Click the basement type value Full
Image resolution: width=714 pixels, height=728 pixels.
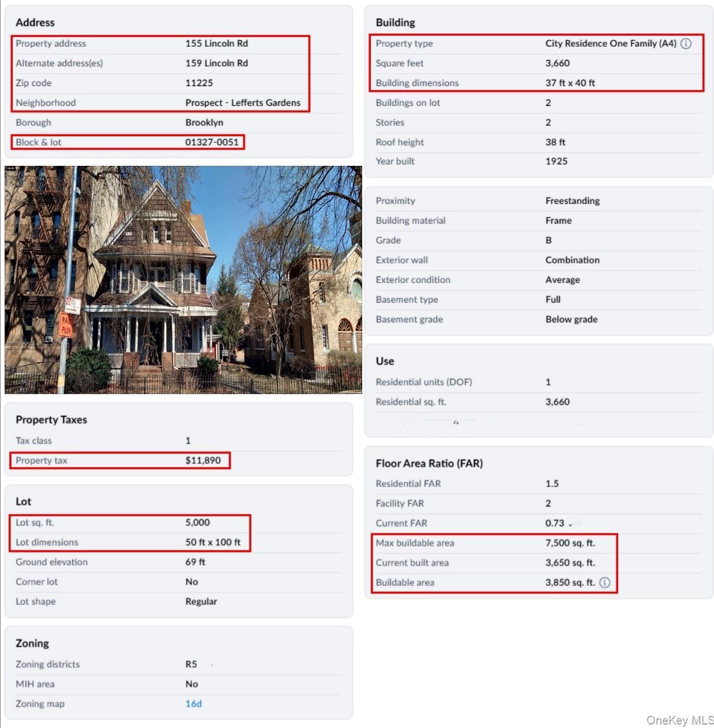(x=553, y=299)
